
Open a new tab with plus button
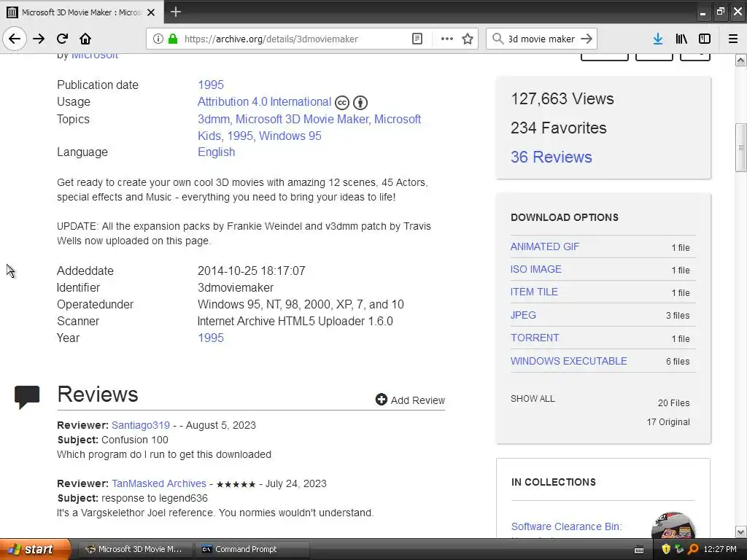175,12
